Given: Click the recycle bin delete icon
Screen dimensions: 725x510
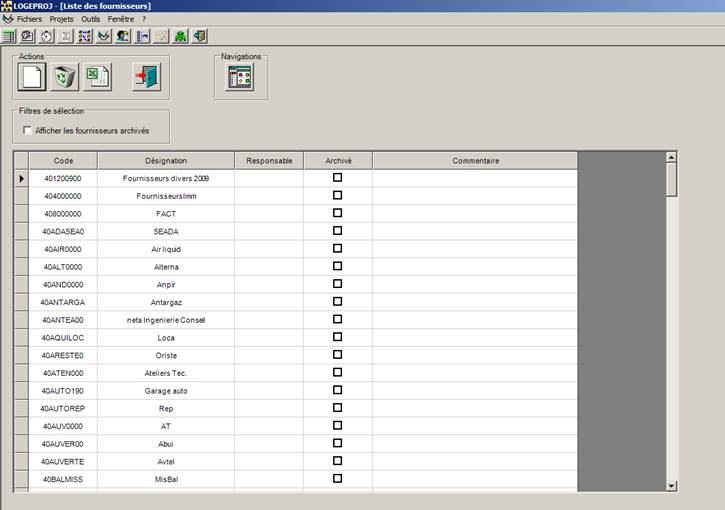Looking at the screenshot, I should (x=65, y=77).
